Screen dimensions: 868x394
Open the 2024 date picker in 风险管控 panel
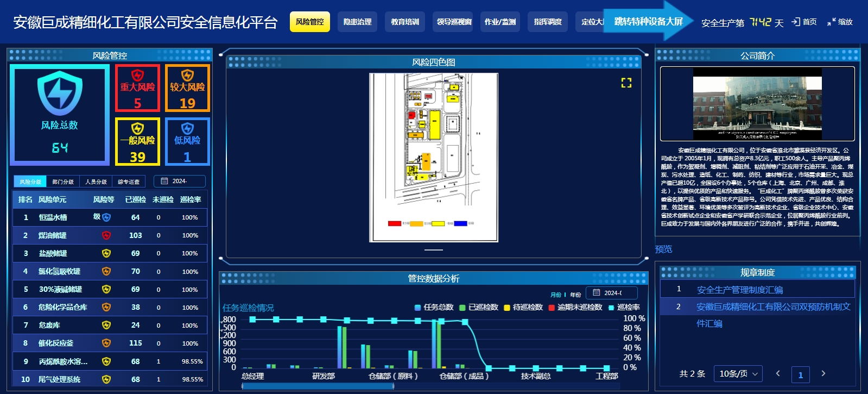[x=180, y=181]
